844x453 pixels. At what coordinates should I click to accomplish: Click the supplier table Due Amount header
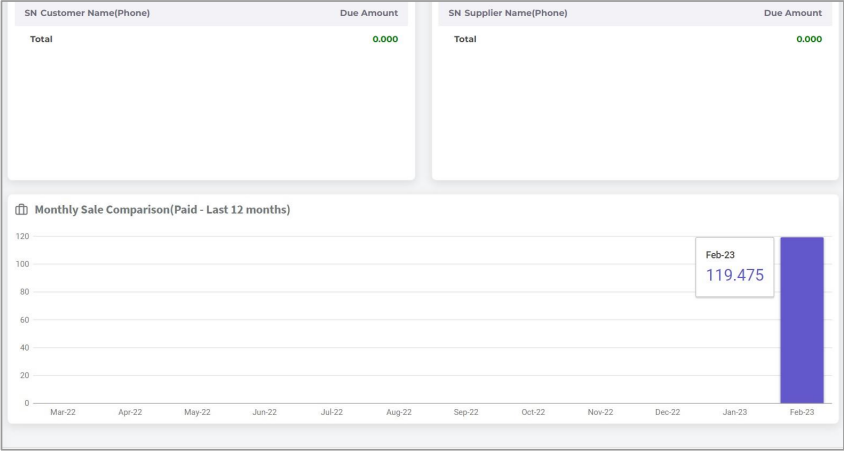tap(793, 13)
